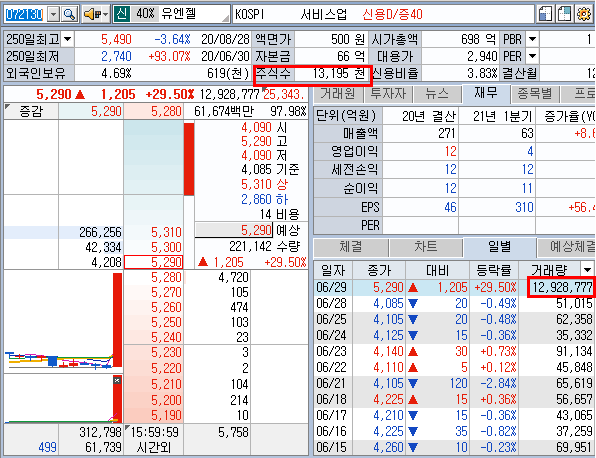Viewport: 596px width, 458px height.
Task: Click the bid price 5,240
Action: (x=166, y=337)
